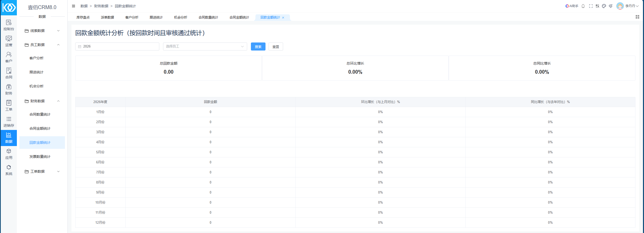Click the blue 搜索 button
Viewport: 644px width, 233px height.
point(258,46)
